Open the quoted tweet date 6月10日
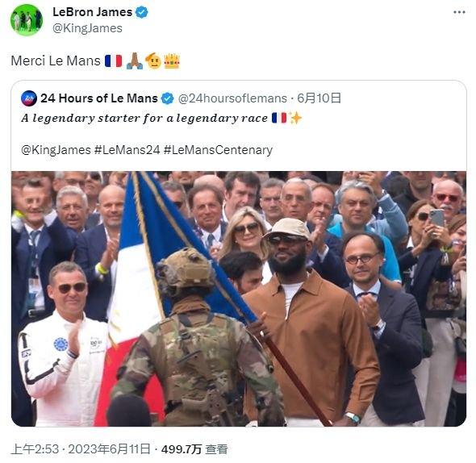 pyautogui.click(x=319, y=98)
